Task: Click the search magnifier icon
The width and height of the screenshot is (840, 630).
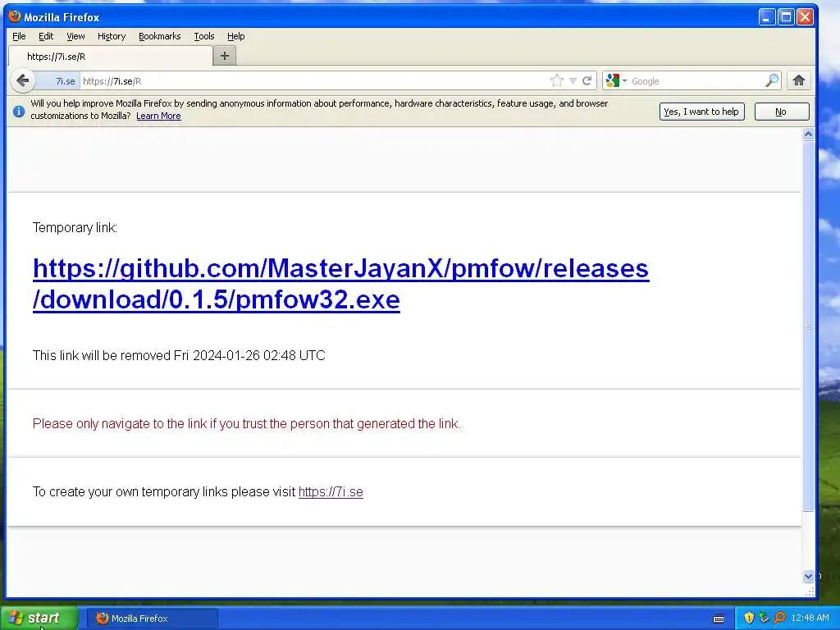Action: pos(772,81)
